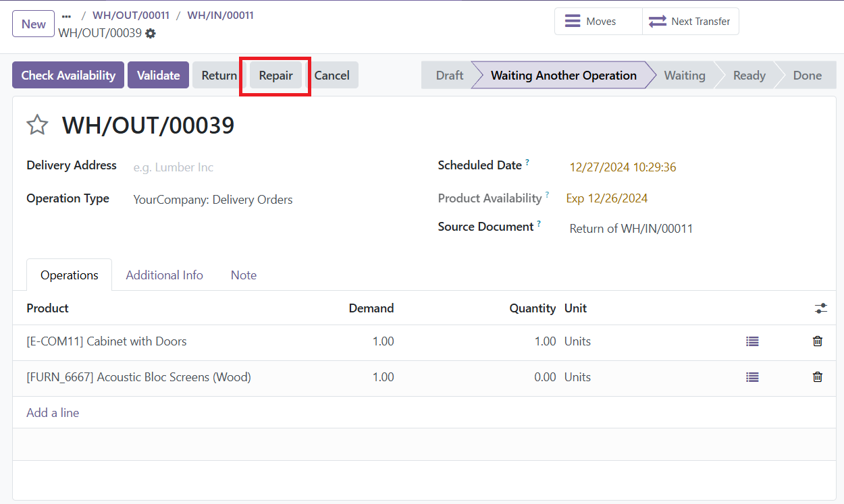
Task: Go to WH/OUT/00011 breadcrumb
Action: (x=131, y=15)
